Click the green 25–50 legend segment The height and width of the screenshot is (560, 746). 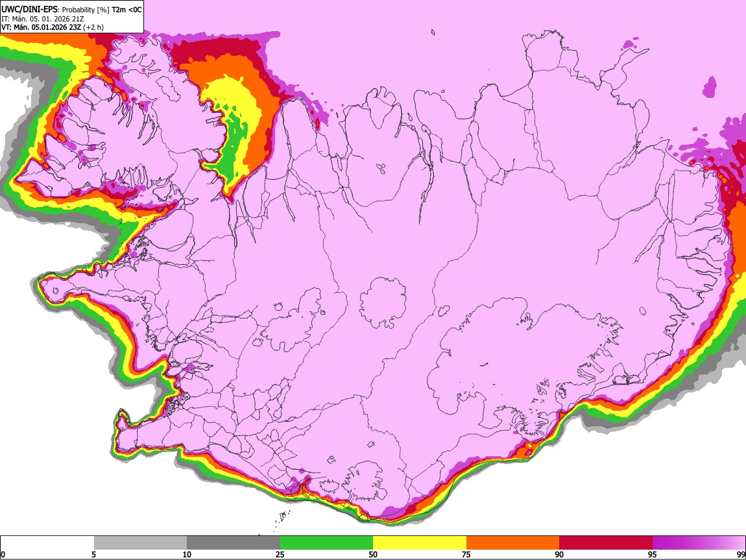[x=326, y=543]
